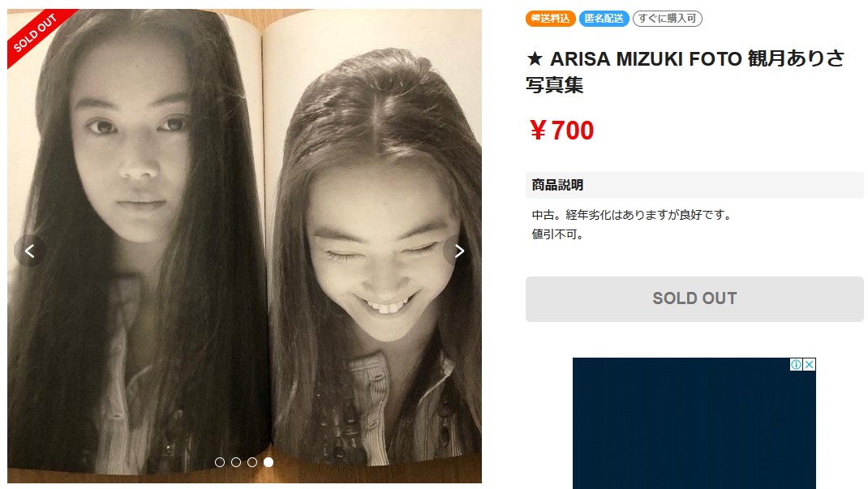
Task: Select second carousel dot indicator
Action: (236, 462)
